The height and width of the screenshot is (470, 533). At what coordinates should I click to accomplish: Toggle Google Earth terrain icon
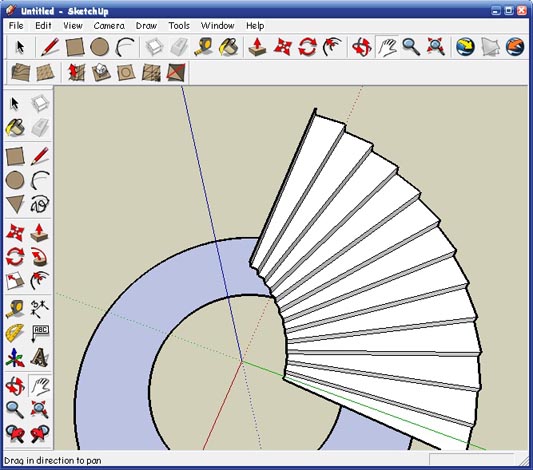tap(491, 47)
